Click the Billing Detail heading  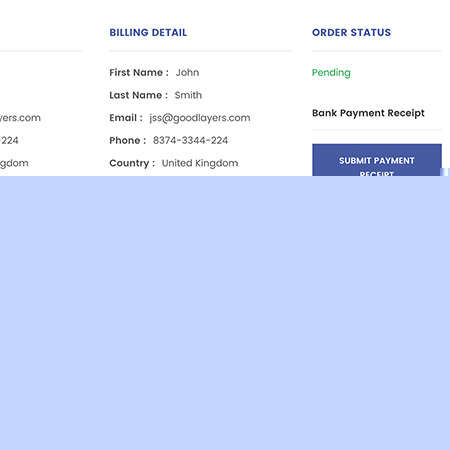coord(148,33)
